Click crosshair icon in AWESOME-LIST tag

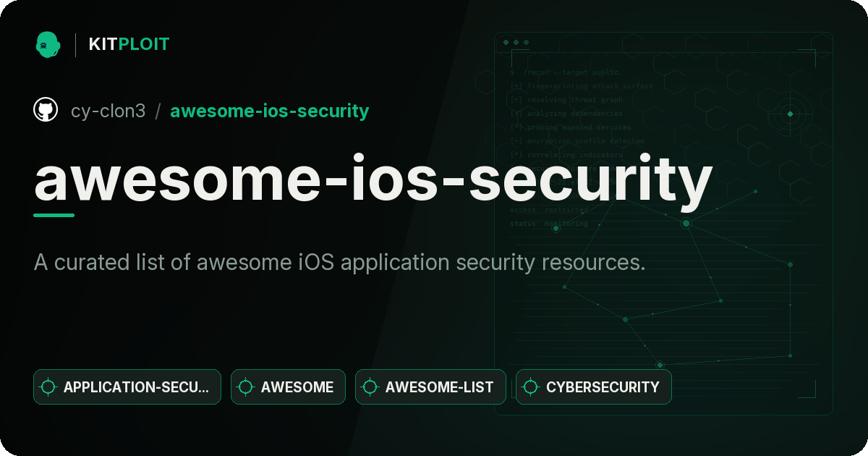click(370, 387)
